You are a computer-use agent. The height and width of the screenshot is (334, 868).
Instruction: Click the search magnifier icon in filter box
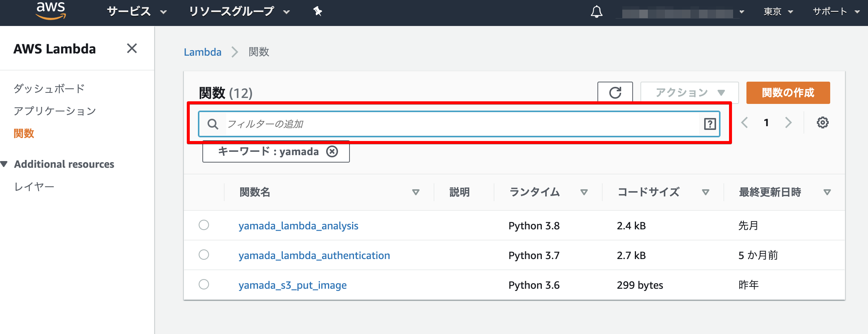click(x=213, y=124)
